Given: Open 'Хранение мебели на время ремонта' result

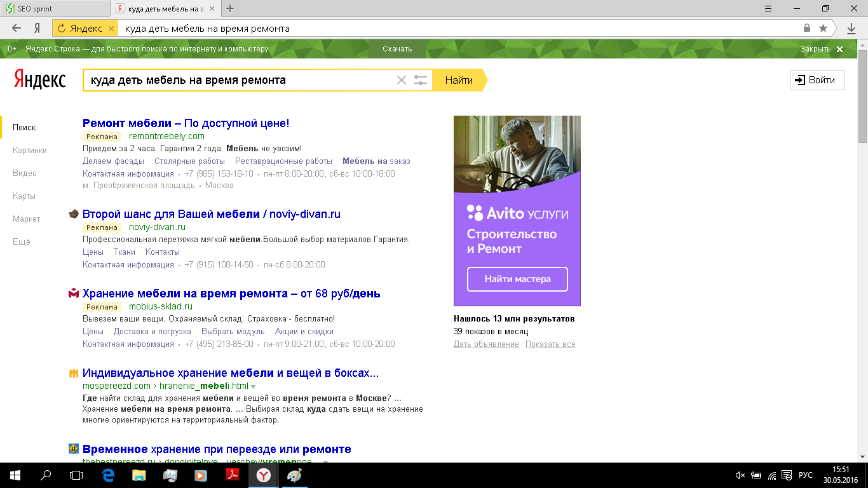Looking at the screenshot, I should coord(231,294).
